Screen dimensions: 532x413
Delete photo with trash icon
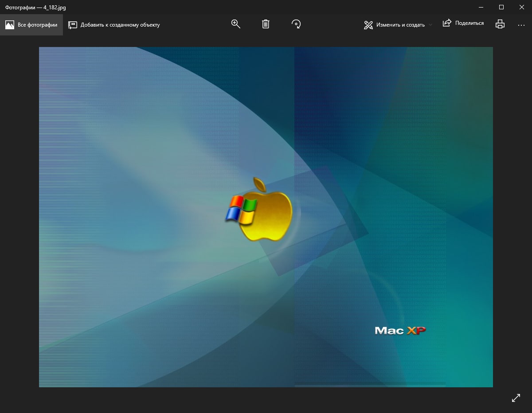tap(266, 24)
